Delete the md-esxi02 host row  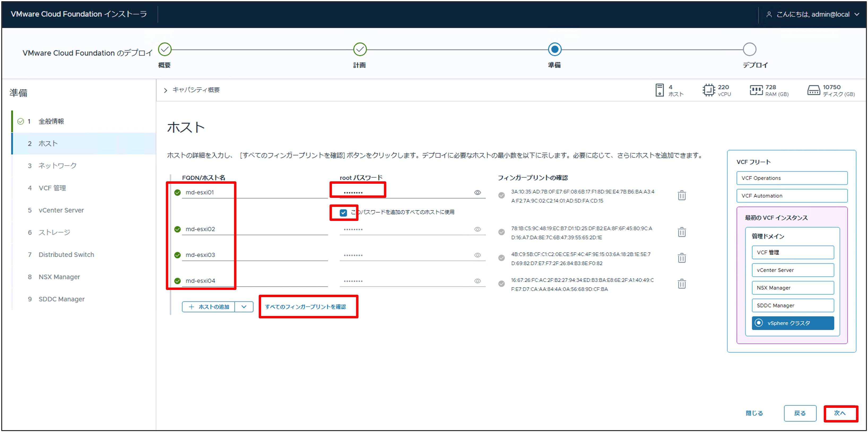tap(681, 232)
